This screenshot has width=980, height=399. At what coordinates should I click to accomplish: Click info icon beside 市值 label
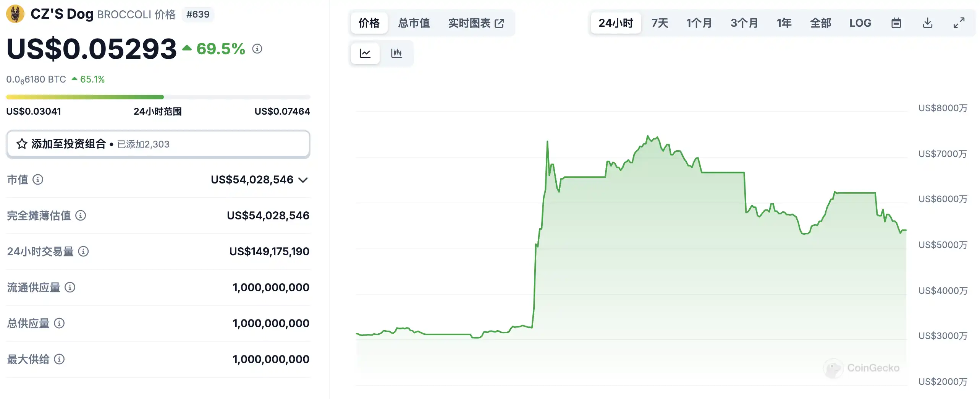tap(38, 179)
